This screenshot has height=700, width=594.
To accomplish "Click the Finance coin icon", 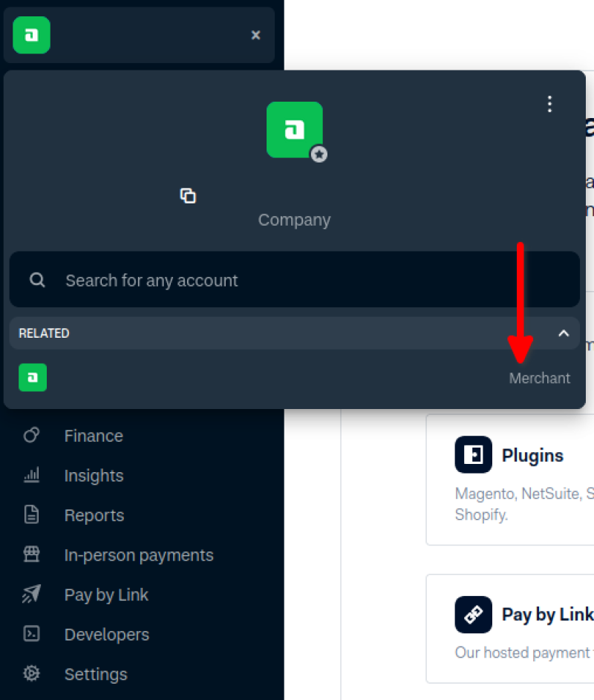I will pos(31,435).
